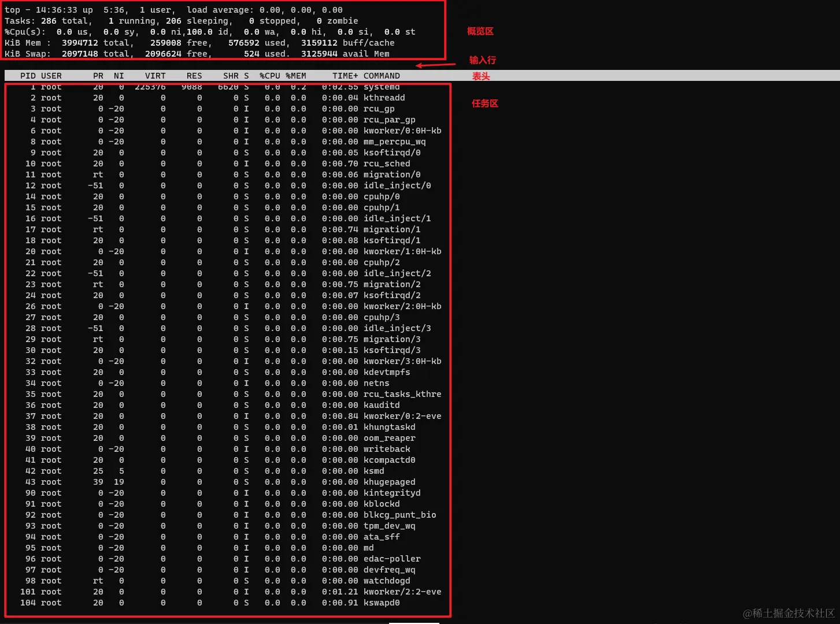Select the writeback command

(x=387, y=449)
